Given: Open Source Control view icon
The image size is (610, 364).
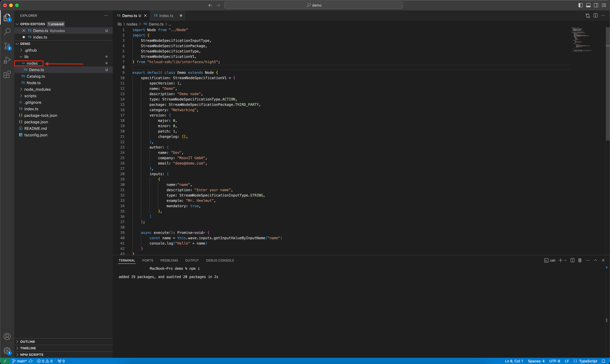Looking at the screenshot, I should pos(7,46).
